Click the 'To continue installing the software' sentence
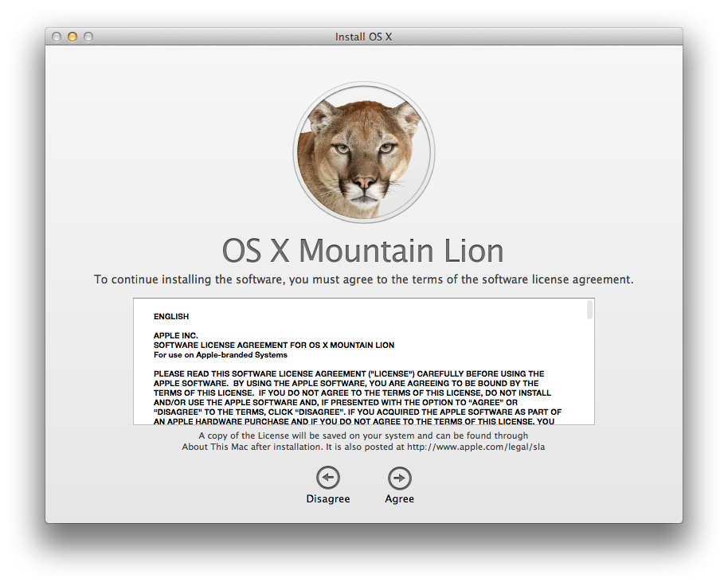 point(363,279)
